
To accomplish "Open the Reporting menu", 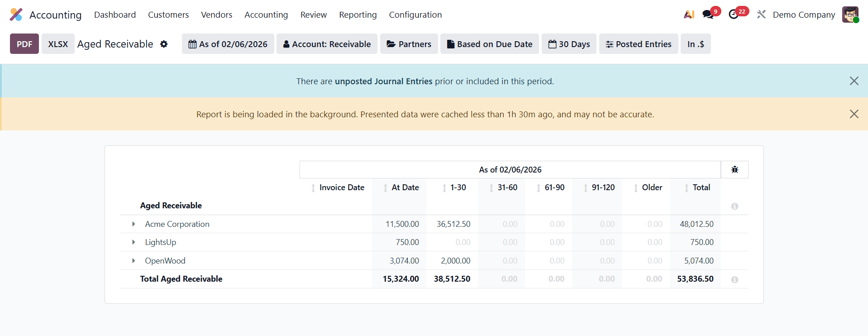I will (x=358, y=14).
